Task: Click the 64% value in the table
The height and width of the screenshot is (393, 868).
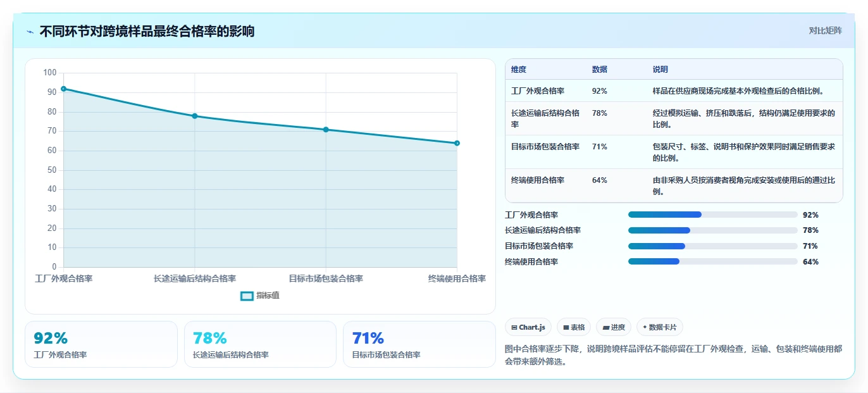Action: coord(600,180)
